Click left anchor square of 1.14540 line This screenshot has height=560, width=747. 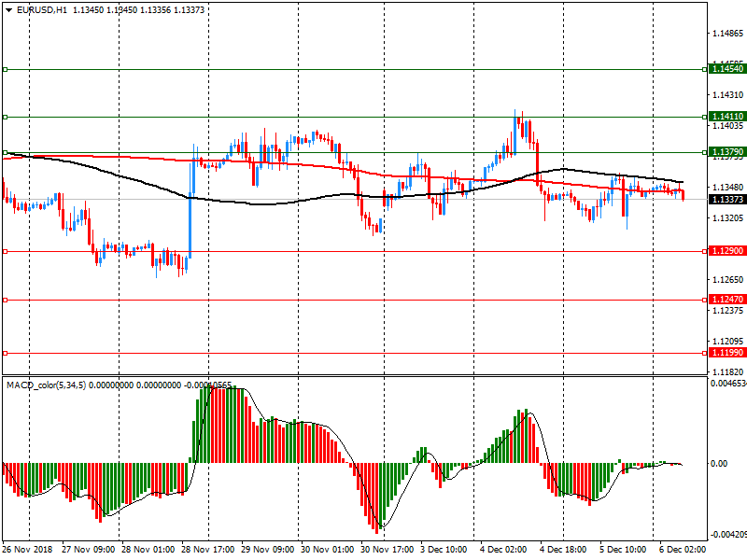tap(5, 69)
